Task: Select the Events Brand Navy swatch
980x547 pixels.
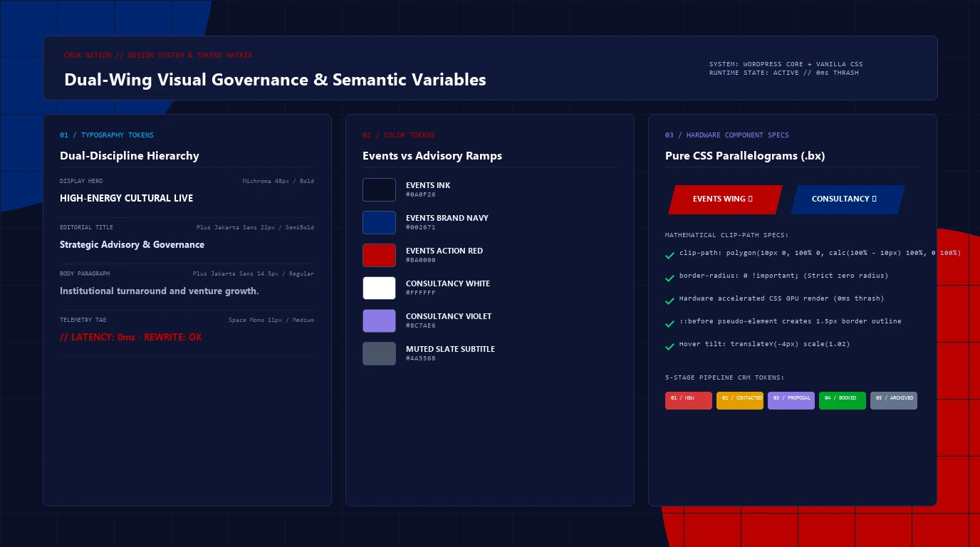Action: click(x=379, y=223)
